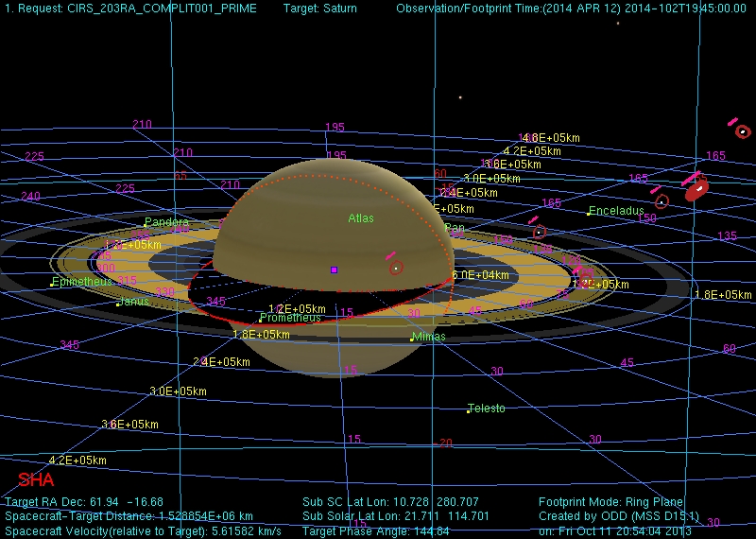Click the yellow dot marking Telesto
Image resolution: width=756 pixels, height=539 pixels.
click(468, 411)
